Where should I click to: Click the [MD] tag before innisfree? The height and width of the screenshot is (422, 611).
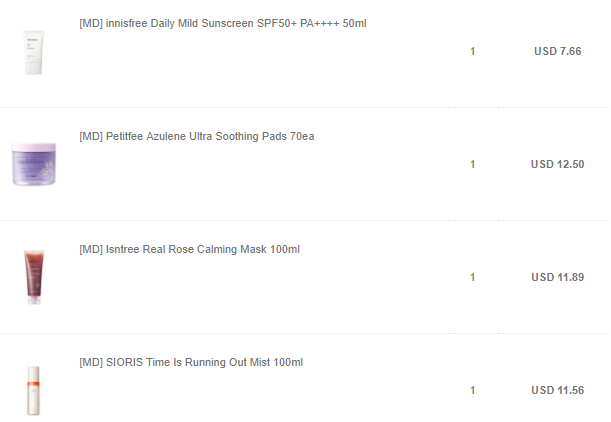[90, 23]
